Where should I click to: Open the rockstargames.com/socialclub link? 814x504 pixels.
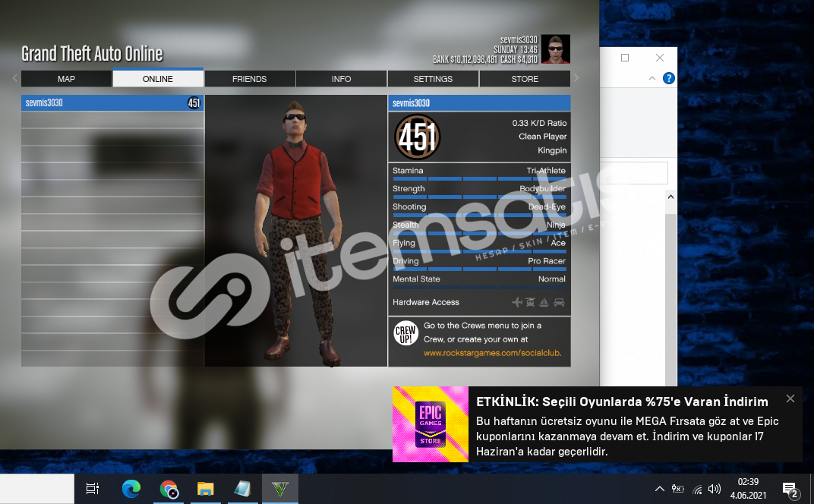click(x=492, y=353)
